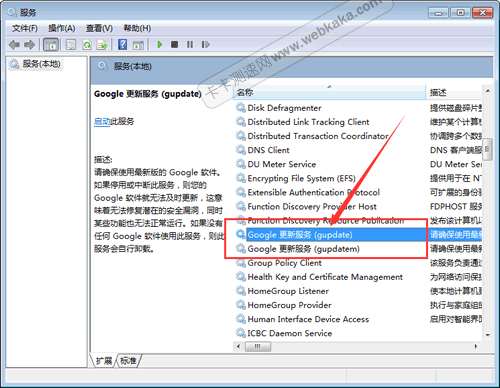Click the vertical scrollbar down arrow

(488, 335)
